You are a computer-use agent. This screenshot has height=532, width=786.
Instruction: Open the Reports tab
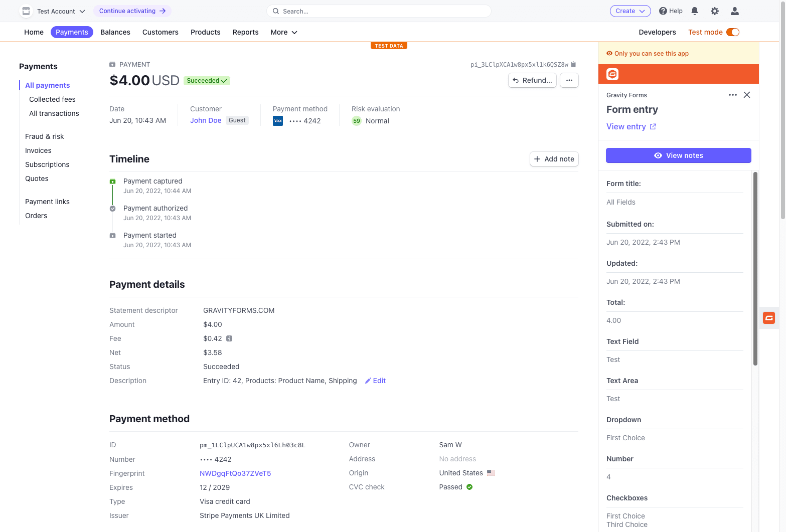point(245,32)
